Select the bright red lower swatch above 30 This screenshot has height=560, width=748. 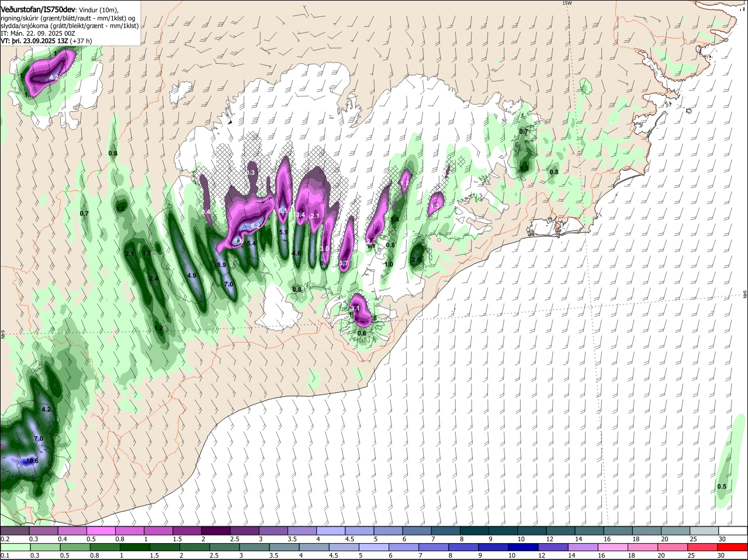(733, 548)
